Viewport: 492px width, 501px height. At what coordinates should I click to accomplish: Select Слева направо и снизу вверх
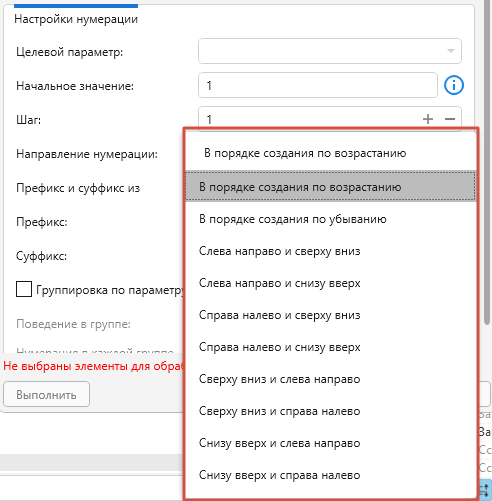tap(330, 283)
